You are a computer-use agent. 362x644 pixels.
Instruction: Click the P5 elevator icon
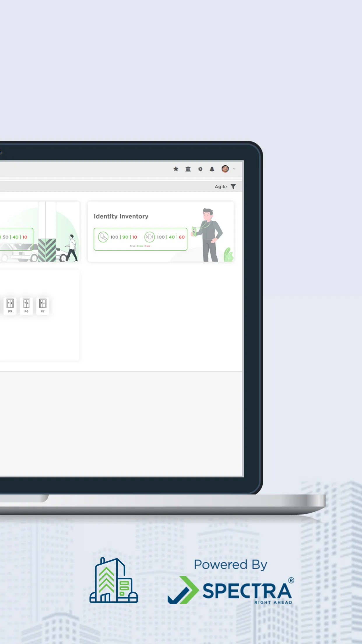[10, 305]
